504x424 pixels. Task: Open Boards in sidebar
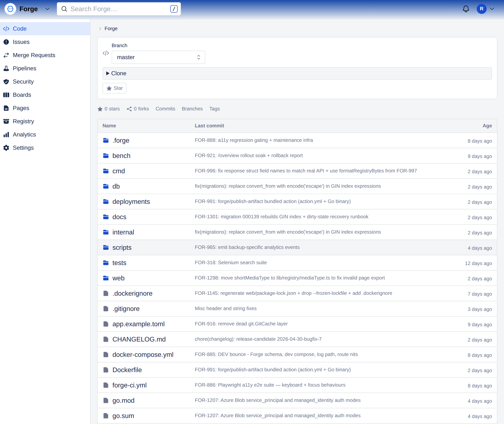[45, 95]
